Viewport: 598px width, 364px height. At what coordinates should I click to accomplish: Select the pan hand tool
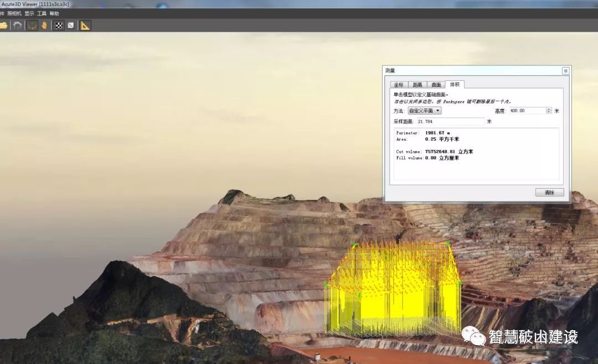(x=44, y=25)
